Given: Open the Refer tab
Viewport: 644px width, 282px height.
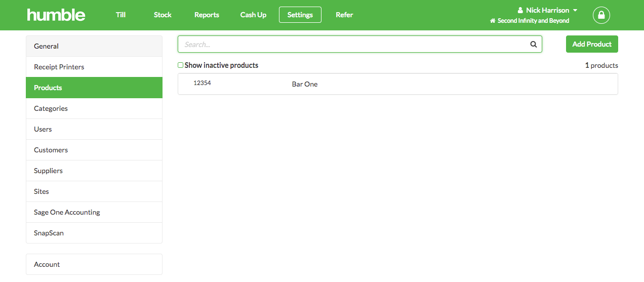Looking at the screenshot, I should (344, 15).
